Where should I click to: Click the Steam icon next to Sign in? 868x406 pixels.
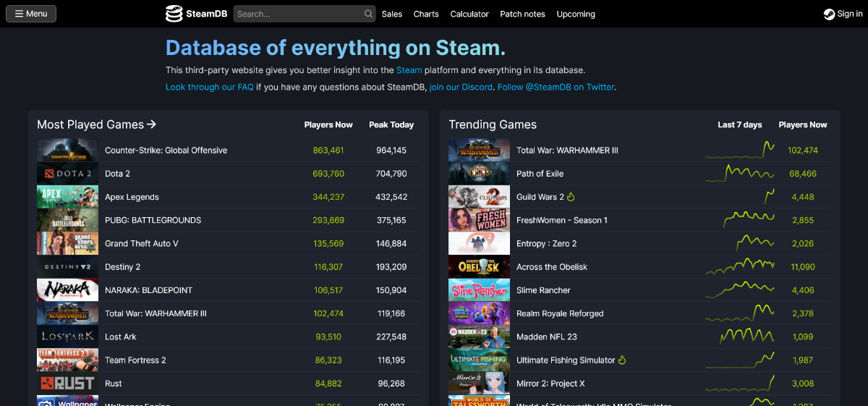[x=829, y=14]
